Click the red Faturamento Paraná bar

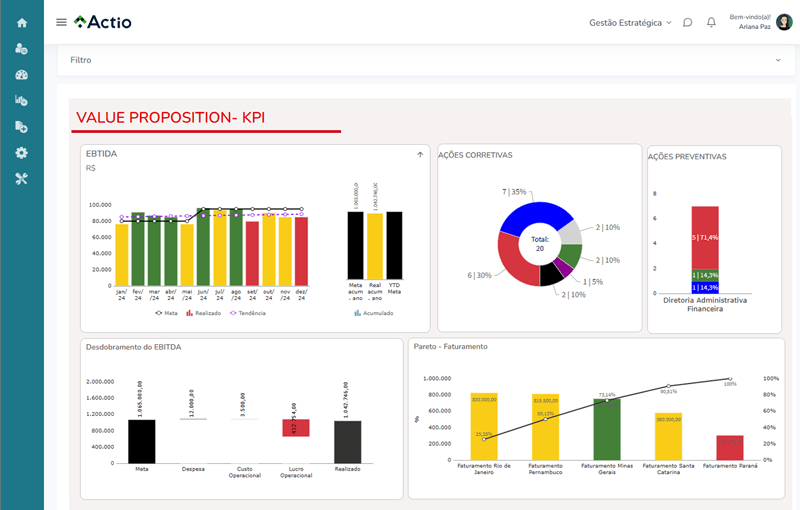click(x=730, y=448)
